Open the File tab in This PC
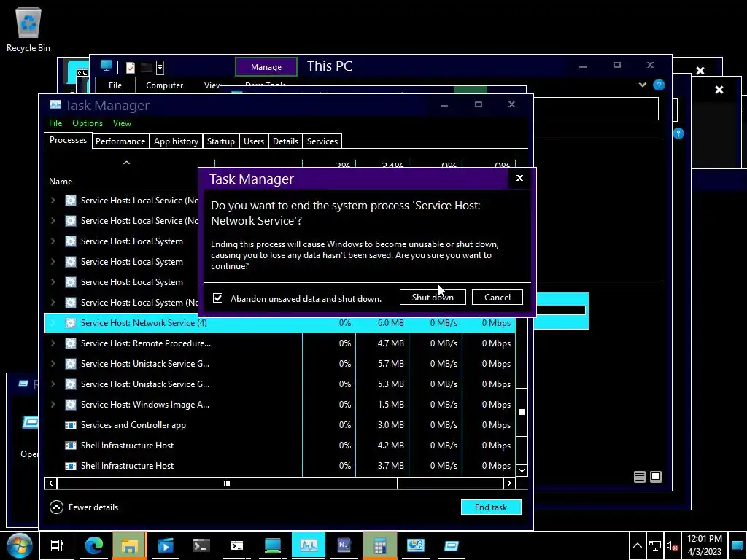The width and height of the screenshot is (747, 560). pyautogui.click(x=115, y=85)
